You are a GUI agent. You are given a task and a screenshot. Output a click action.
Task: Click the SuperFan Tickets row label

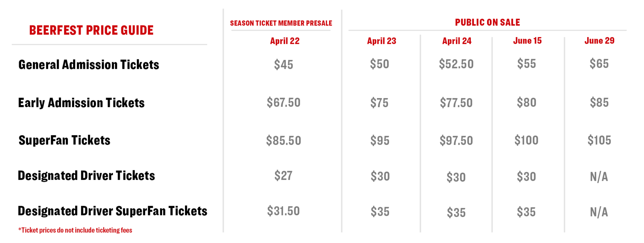64,140
